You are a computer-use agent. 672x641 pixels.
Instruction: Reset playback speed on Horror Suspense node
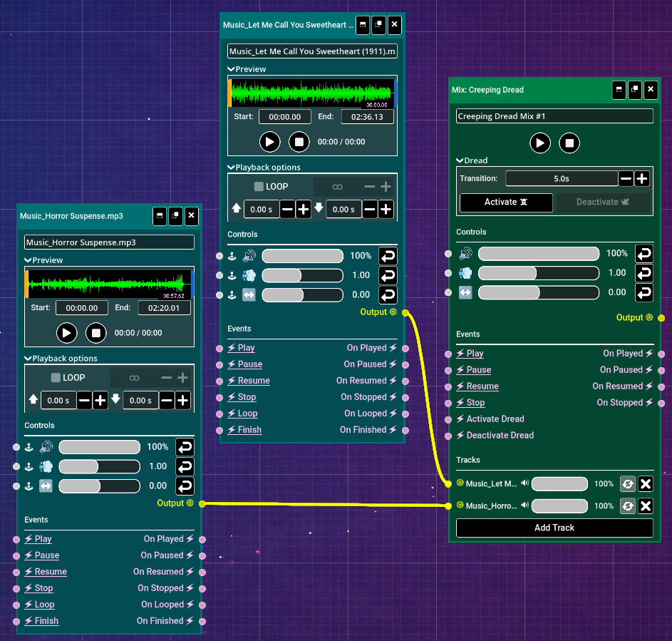[185, 466]
